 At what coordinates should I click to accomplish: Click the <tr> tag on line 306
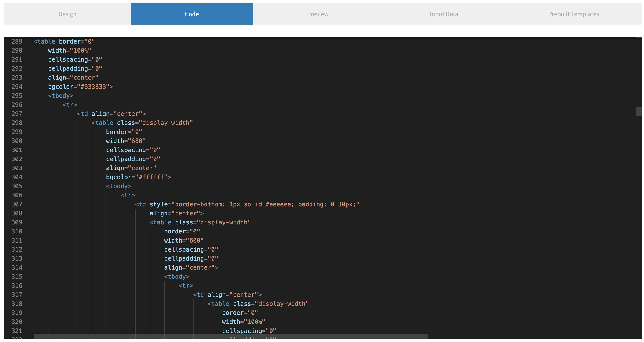click(128, 195)
